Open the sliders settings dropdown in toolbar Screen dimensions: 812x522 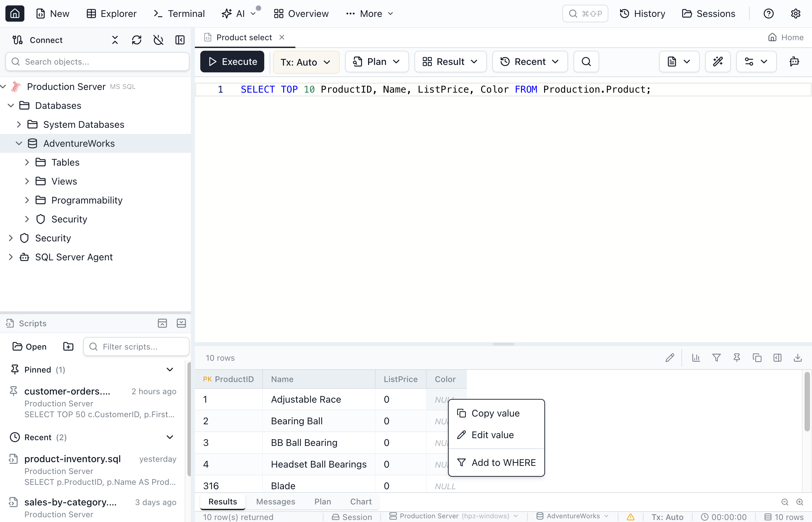(756, 62)
